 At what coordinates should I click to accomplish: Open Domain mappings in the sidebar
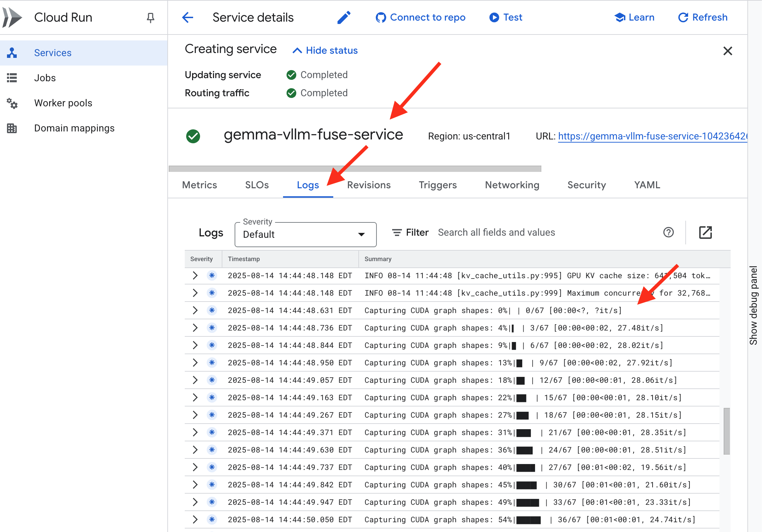pos(74,128)
